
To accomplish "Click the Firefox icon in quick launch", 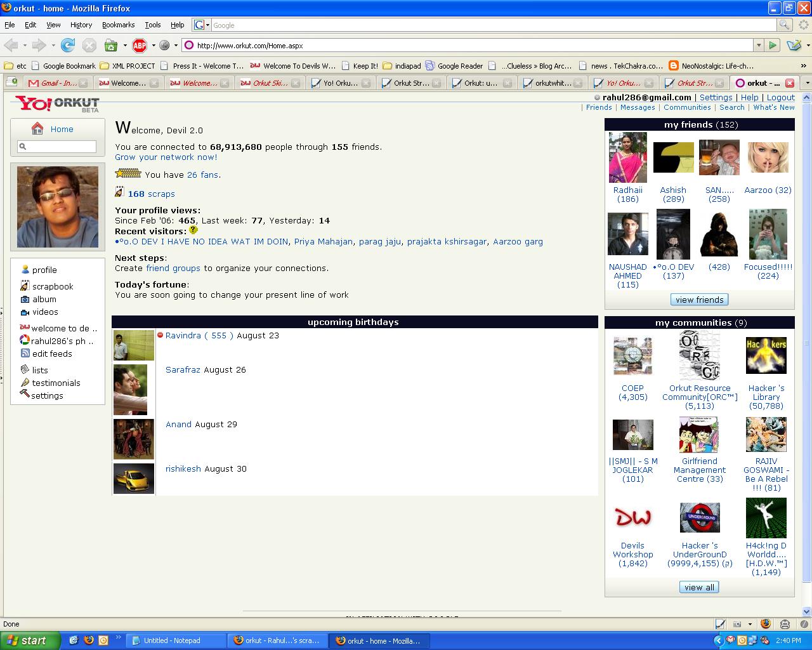I will [x=88, y=640].
